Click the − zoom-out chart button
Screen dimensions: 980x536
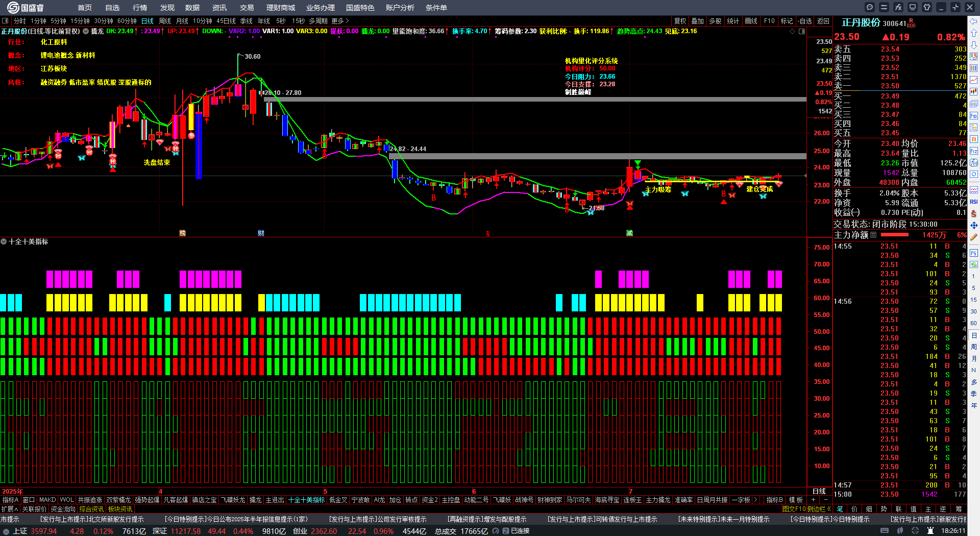pyautogui.click(x=825, y=500)
